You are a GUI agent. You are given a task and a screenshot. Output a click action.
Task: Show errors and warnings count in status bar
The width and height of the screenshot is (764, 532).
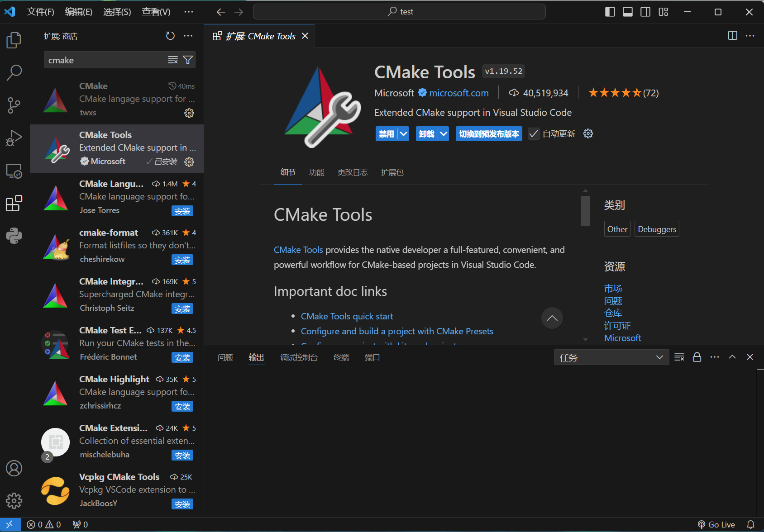(44, 525)
